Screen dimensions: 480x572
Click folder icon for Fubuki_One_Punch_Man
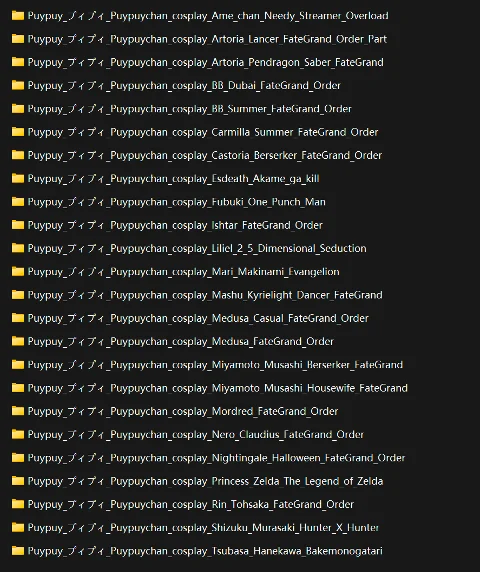tap(18, 201)
